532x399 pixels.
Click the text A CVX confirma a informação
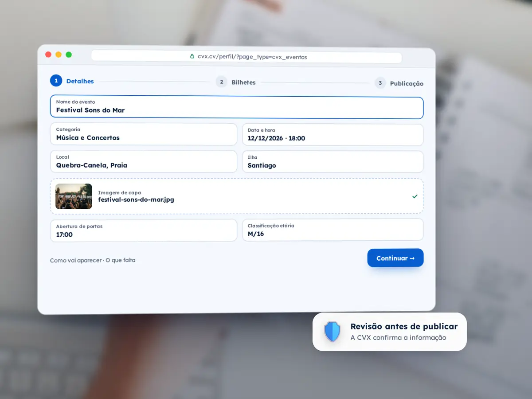[x=398, y=338]
